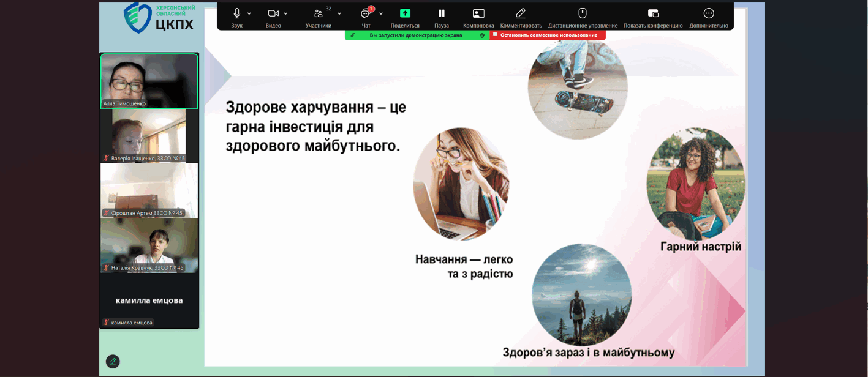Select the Комментировать pencil icon
This screenshot has height=377, width=868.
click(x=521, y=13)
